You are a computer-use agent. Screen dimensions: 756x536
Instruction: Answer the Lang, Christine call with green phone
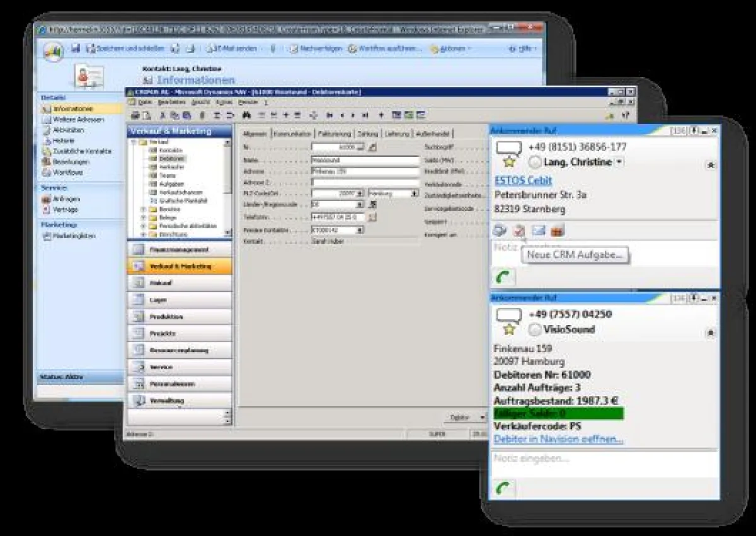pyautogui.click(x=505, y=277)
